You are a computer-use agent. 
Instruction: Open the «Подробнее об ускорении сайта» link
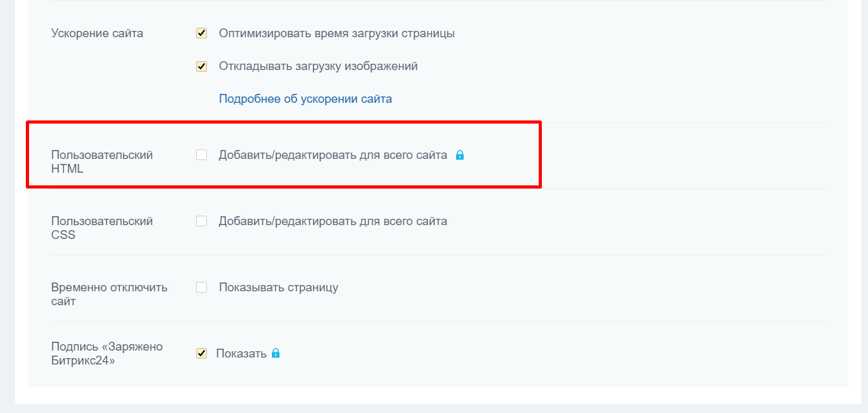click(x=305, y=99)
